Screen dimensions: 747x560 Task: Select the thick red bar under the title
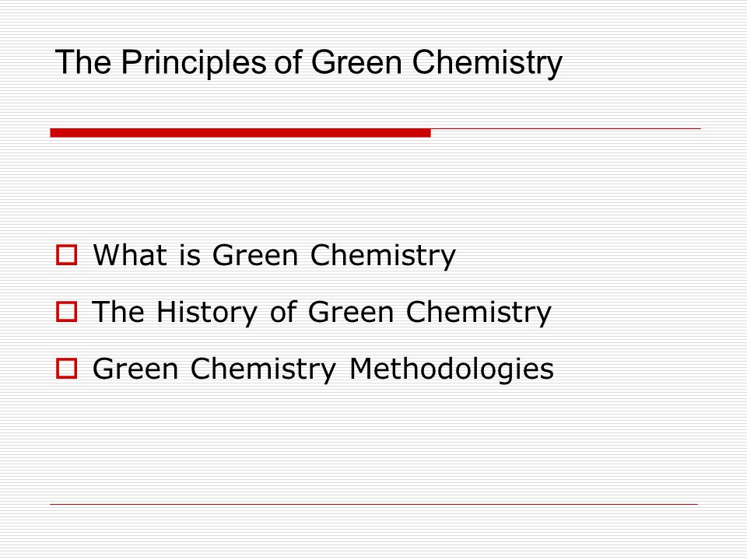[x=240, y=133]
